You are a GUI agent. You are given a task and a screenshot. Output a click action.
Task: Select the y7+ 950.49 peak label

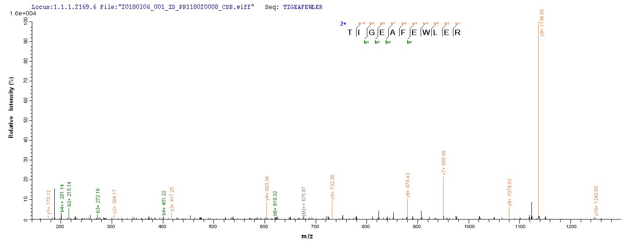coord(444,163)
